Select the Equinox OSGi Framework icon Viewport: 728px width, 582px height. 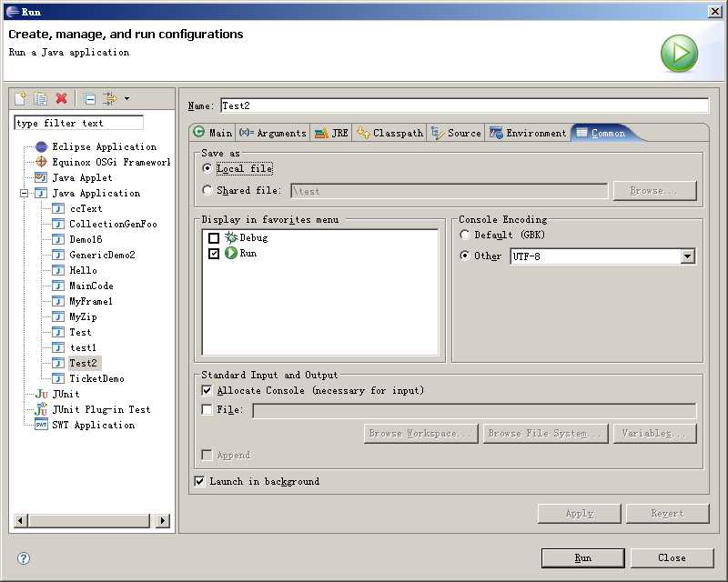tap(41, 162)
